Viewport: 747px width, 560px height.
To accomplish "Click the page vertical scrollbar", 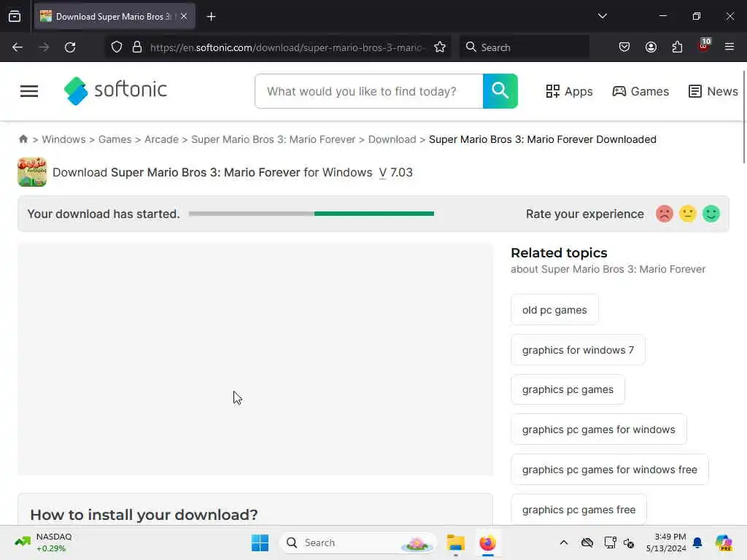I will click(743, 117).
